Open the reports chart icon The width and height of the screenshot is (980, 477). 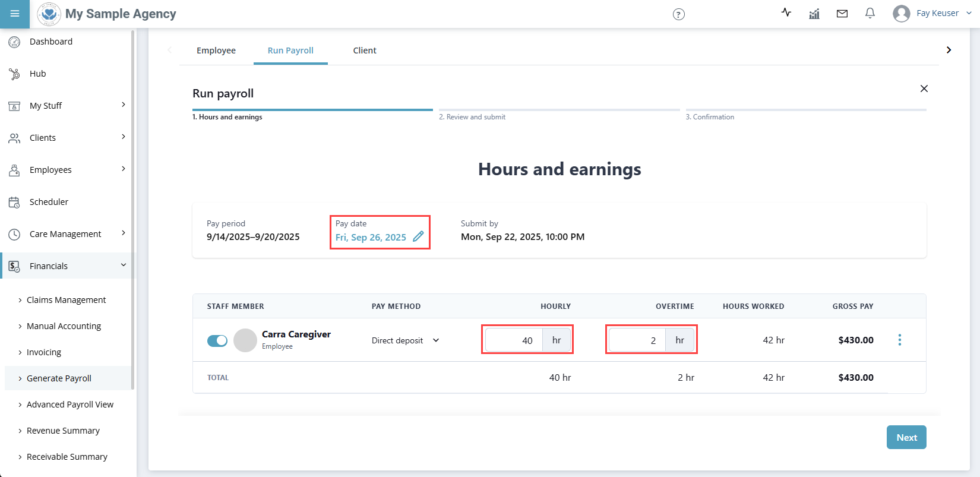(814, 14)
